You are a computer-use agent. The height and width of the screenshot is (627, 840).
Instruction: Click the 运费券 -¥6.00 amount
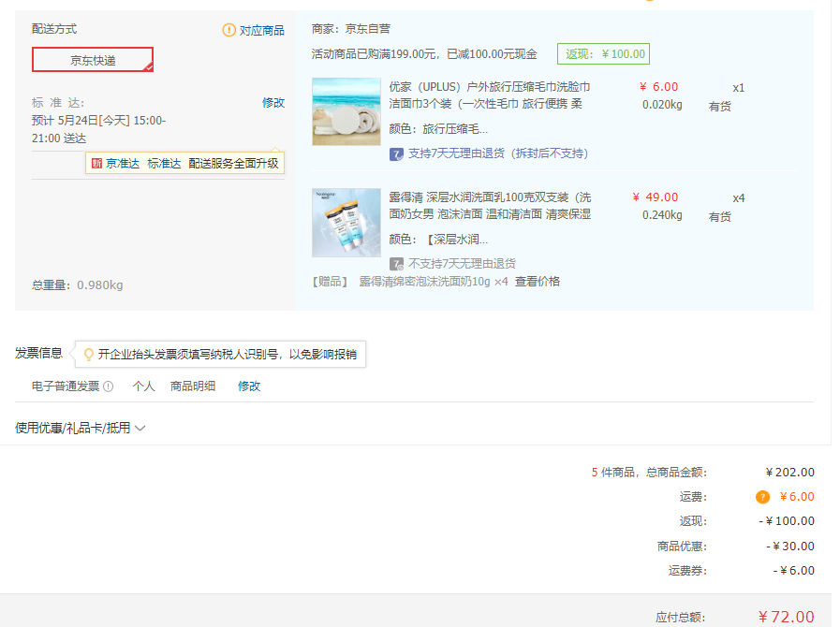point(794,571)
